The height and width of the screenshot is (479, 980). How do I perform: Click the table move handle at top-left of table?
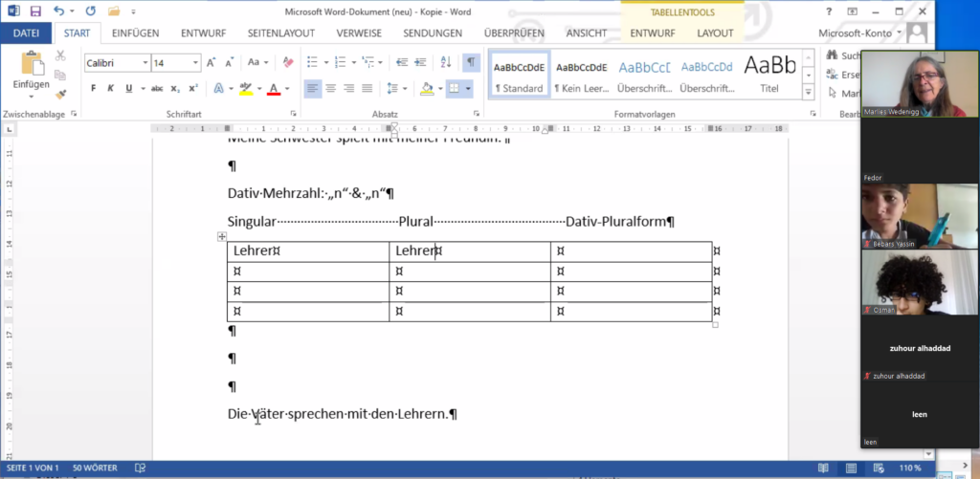point(221,236)
